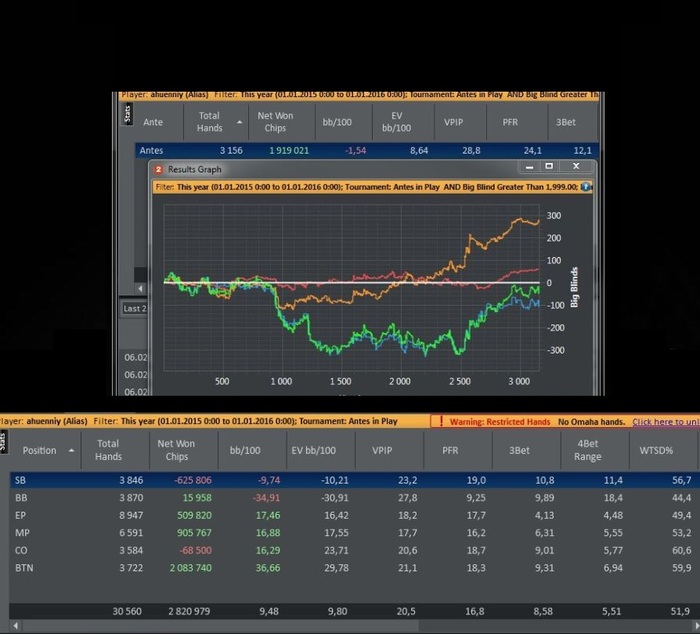This screenshot has height=634, width=700.
Task: Select the BTN position row
Action: pyautogui.click(x=354, y=568)
